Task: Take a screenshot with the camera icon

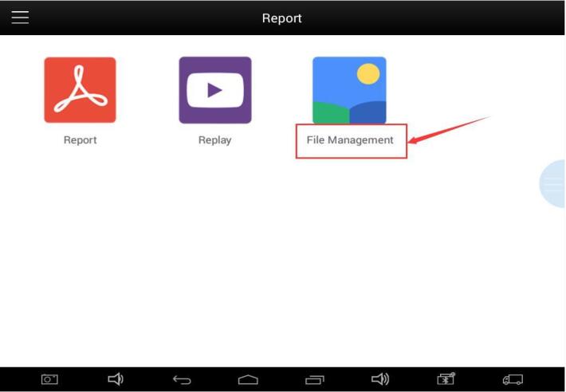Action: [49, 379]
